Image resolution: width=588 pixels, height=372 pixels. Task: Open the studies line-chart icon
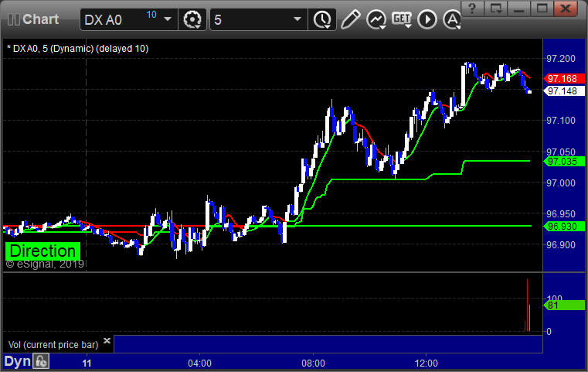pyautogui.click(x=377, y=19)
